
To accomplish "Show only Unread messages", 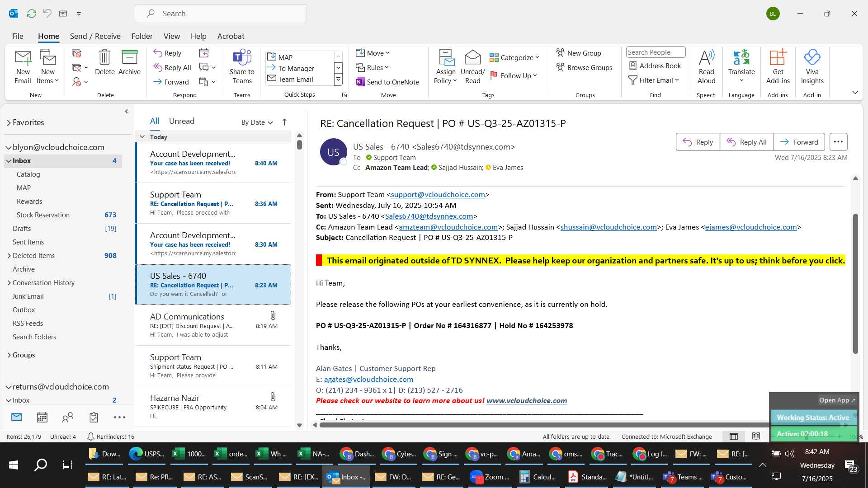I will (182, 121).
